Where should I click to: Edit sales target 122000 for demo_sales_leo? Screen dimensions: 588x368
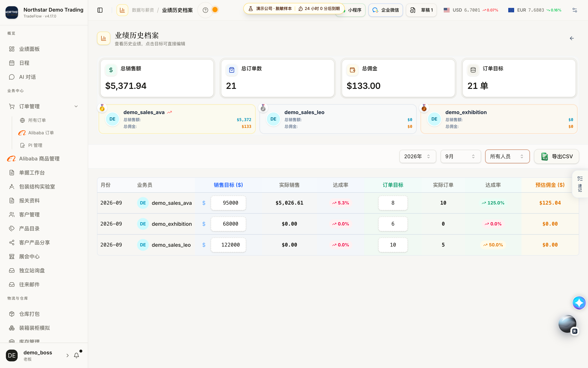pos(228,245)
